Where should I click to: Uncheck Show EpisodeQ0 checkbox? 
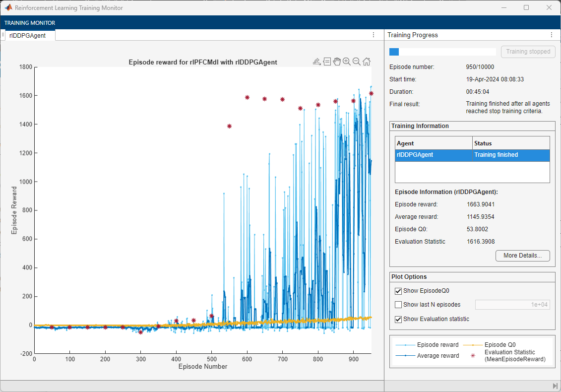point(398,291)
